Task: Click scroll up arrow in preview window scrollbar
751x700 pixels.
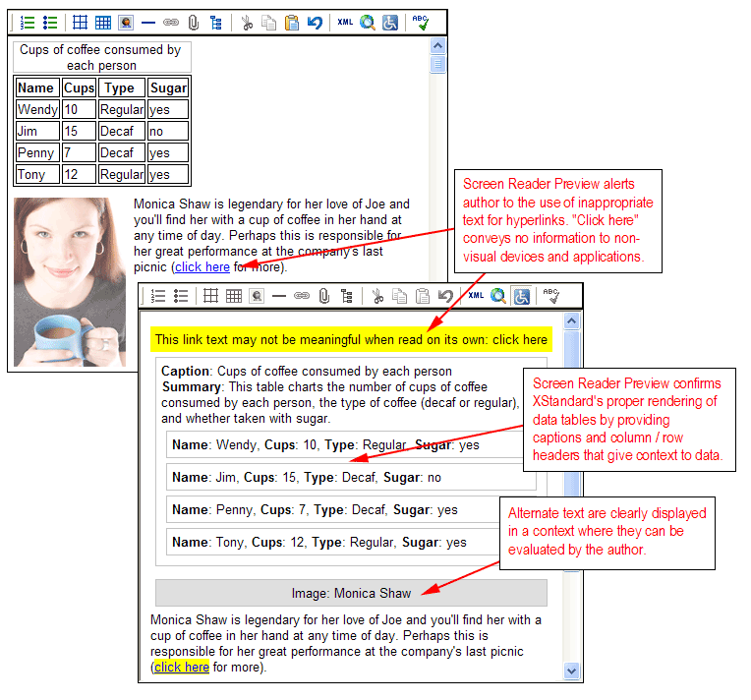Action: (571, 321)
